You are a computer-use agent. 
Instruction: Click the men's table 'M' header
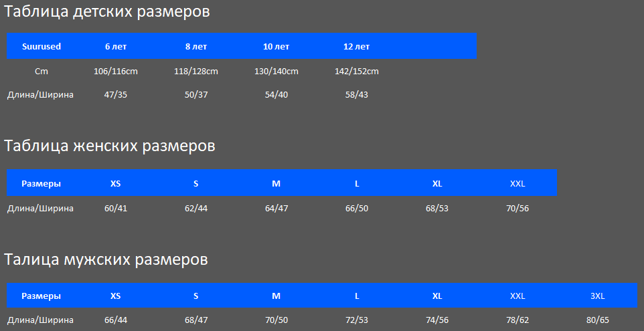(x=276, y=296)
